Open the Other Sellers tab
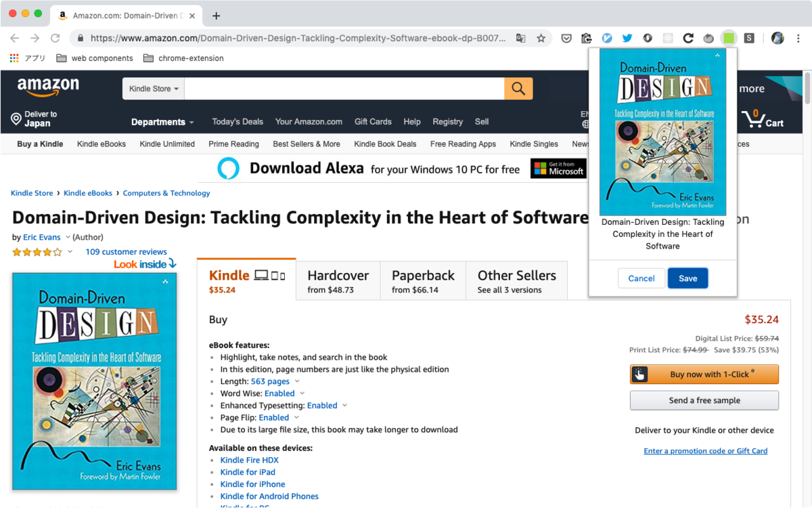This screenshot has height=508, width=812. click(x=516, y=282)
